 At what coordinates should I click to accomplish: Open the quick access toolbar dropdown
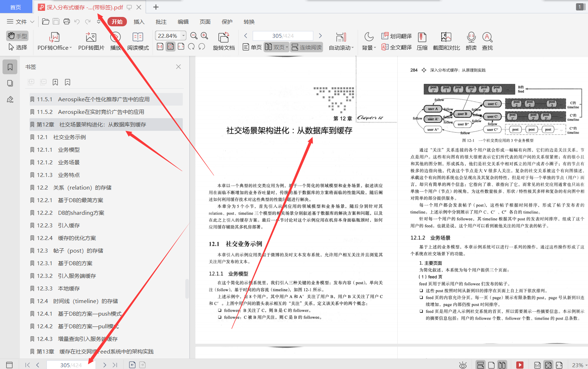(x=99, y=22)
